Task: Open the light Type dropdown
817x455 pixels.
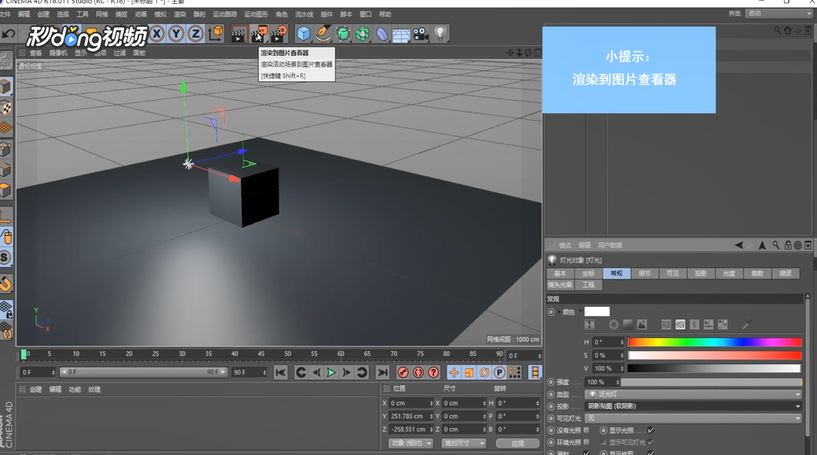Action: coord(693,394)
